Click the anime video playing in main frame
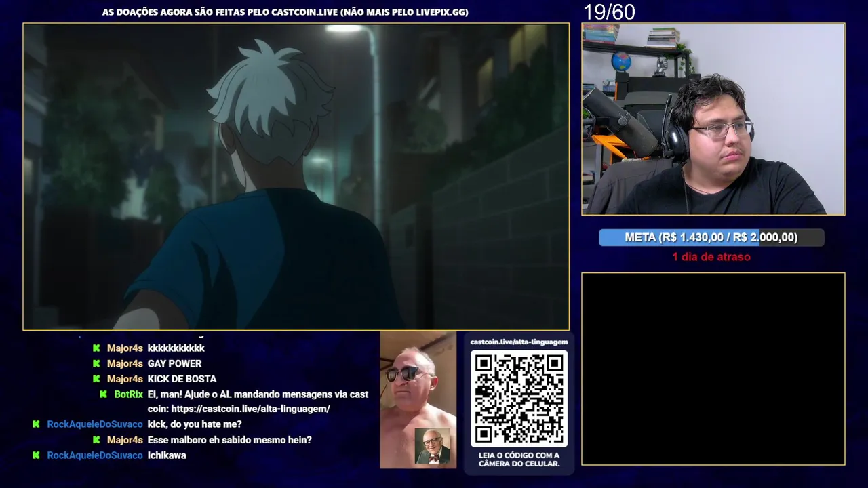 [x=296, y=177]
